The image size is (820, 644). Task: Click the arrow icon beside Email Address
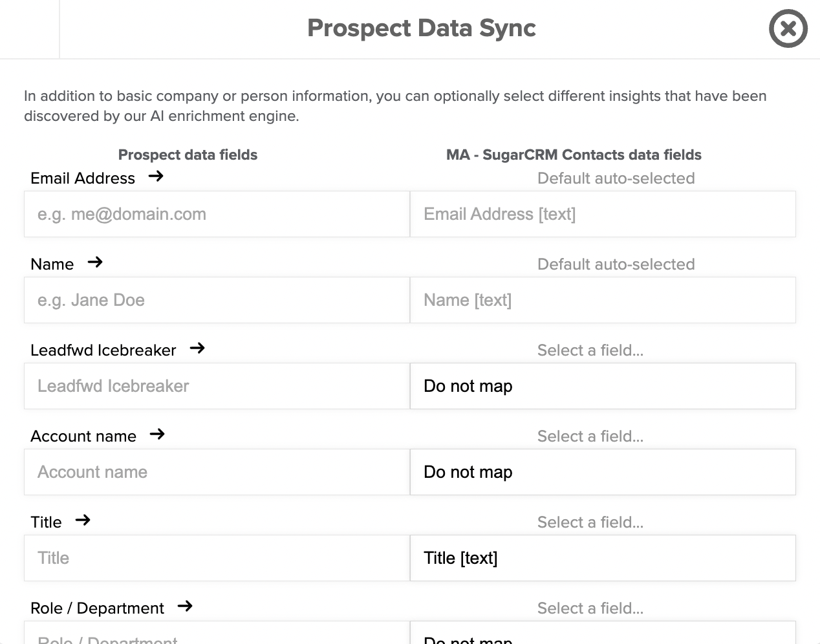click(x=156, y=176)
